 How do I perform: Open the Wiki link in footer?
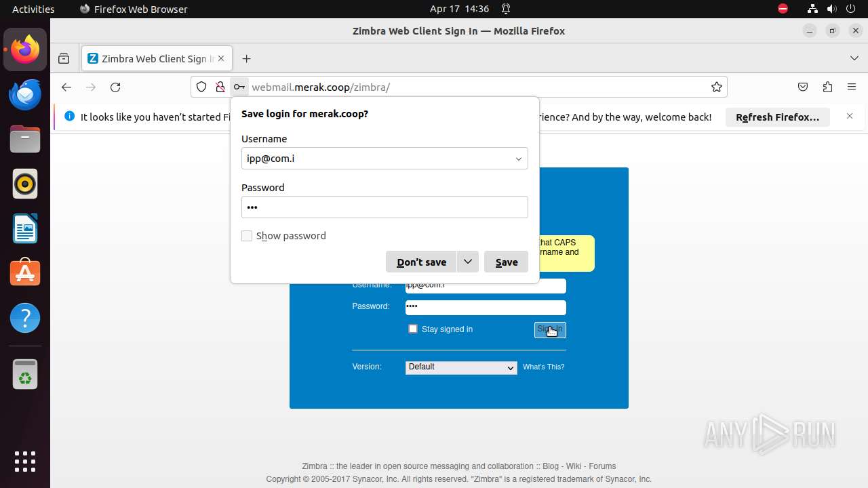click(x=574, y=466)
